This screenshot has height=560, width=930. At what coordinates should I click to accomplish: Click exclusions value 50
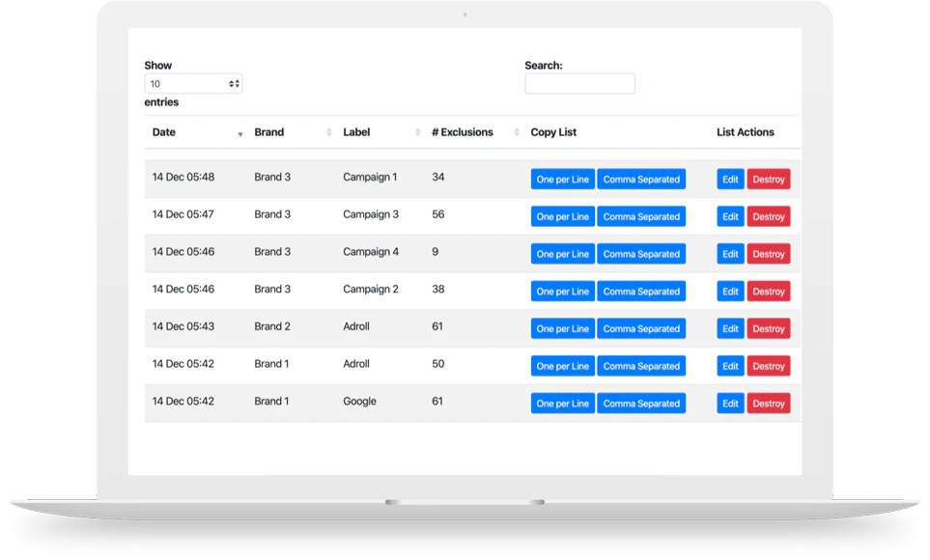click(437, 364)
